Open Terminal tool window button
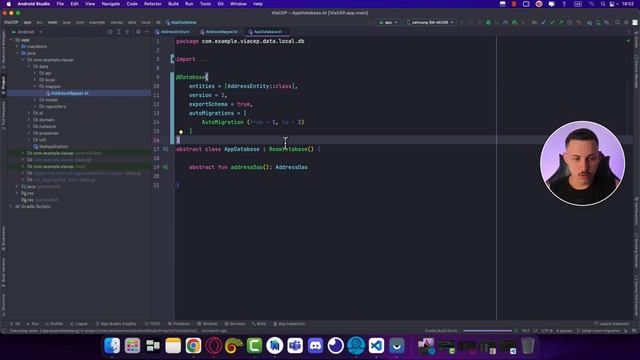The width and height of the screenshot is (640, 360). (x=207, y=324)
